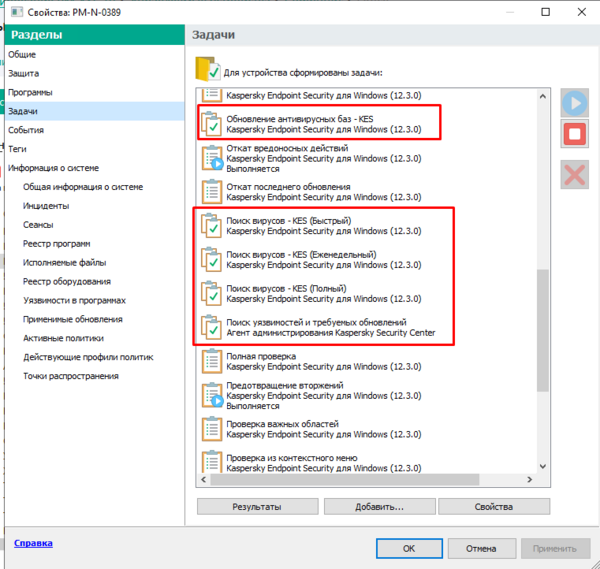
Task: Select "Поиск вирусов - KES (Полный)" text
Action: tap(287, 289)
